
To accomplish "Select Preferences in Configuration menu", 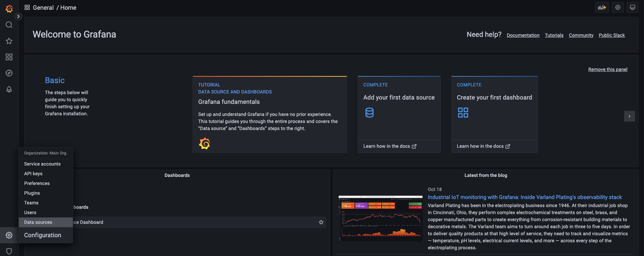I will click(x=46, y=183).
